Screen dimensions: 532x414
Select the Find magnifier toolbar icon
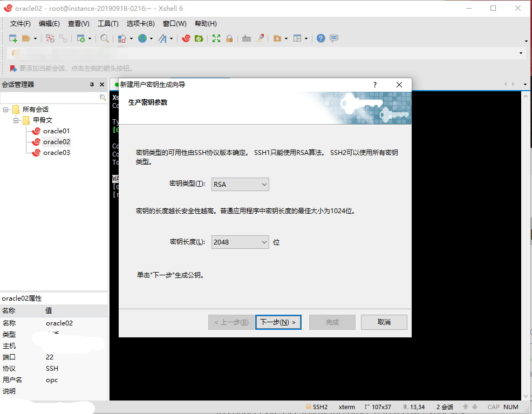point(105,38)
